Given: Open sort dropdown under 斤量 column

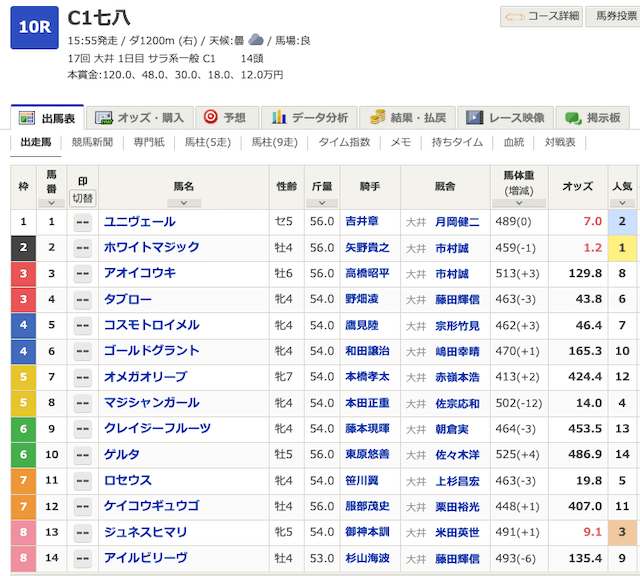Looking at the screenshot, I should [x=322, y=199].
